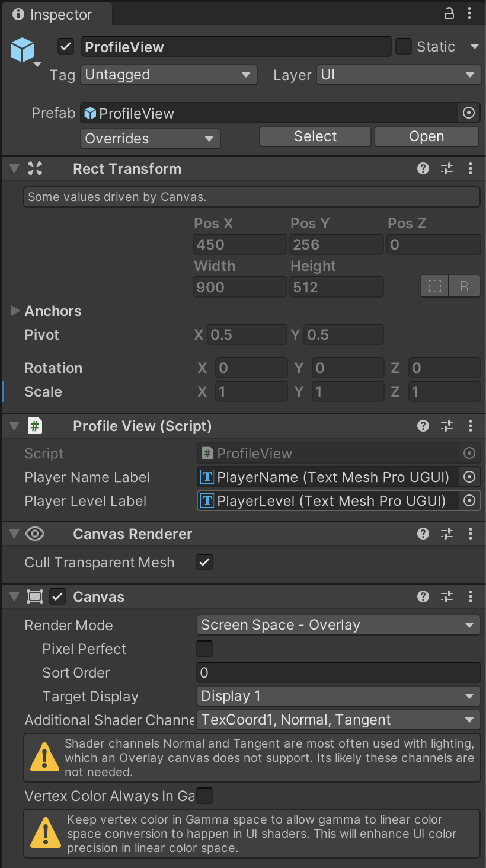Collapse the Rect Transform component

(14, 169)
